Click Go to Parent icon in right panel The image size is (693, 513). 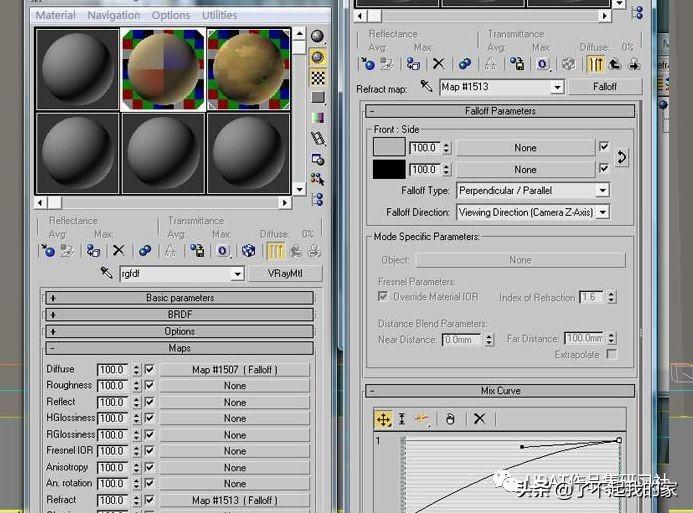coord(615,65)
